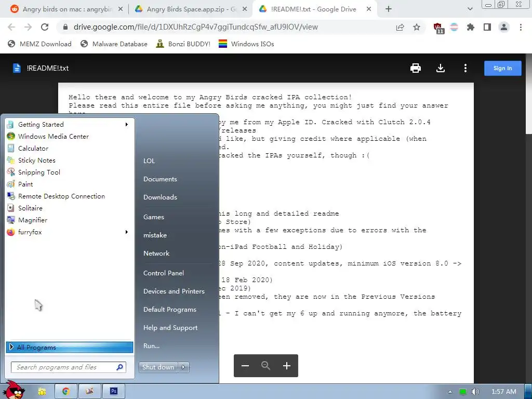Image resolution: width=532 pixels, height=399 pixels.
Task: Open the Calculator program
Action: tap(69, 148)
